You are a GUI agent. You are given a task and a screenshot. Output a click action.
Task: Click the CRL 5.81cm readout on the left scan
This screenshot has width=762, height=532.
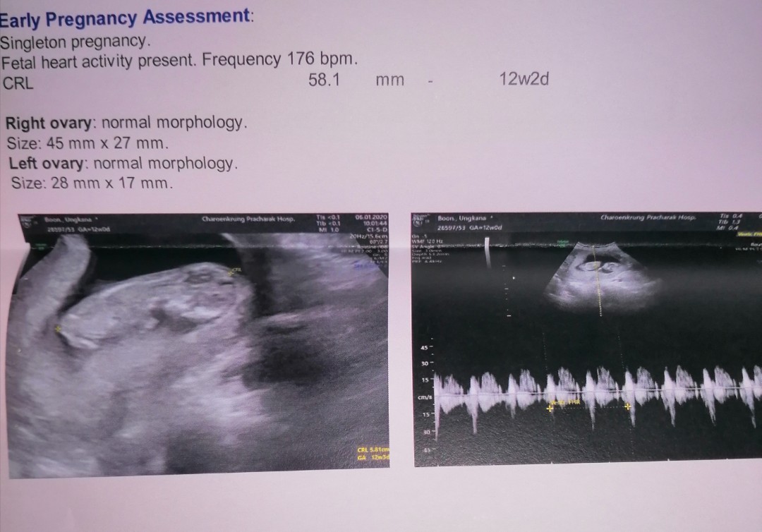pyautogui.click(x=373, y=451)
